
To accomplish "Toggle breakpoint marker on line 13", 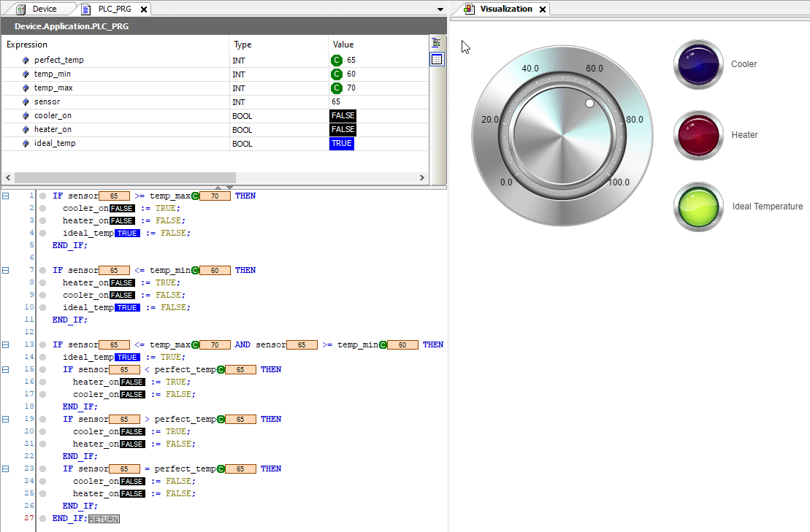I will 43,344.
